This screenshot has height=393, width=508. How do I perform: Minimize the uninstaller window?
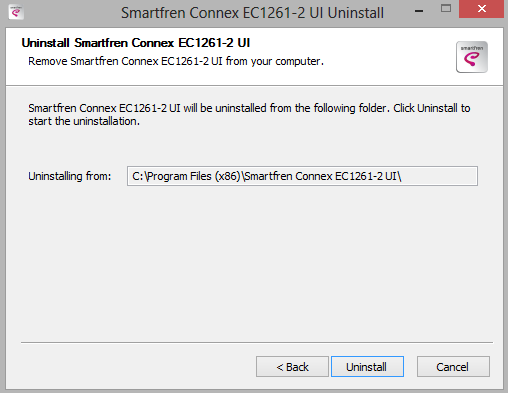pyautogui.click(x=419, y=11)
